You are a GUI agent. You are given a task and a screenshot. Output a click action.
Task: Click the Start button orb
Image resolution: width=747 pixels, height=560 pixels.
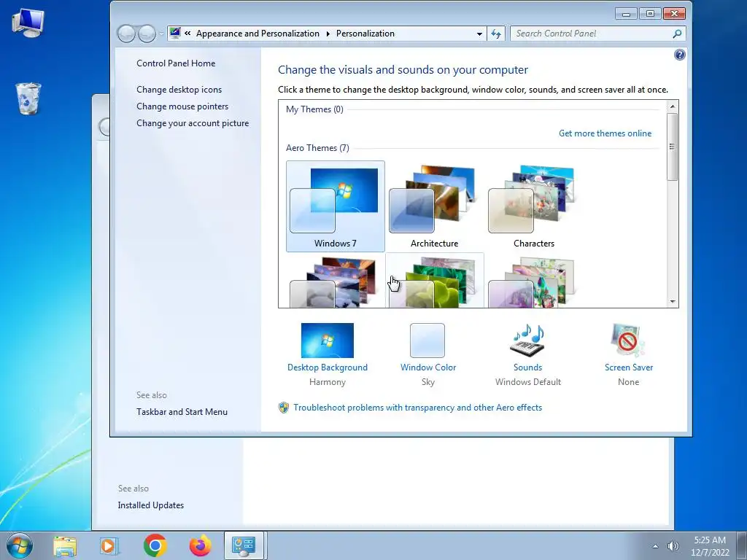[20, 545]
